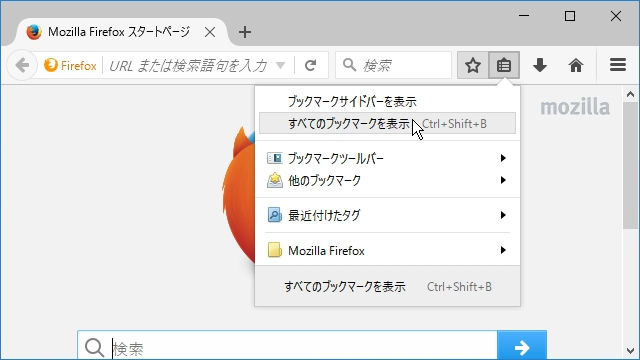Image resolution: width=640 pixels, height=360 pixels.
Task: Click the yellow Mozilla Firefox folder icon
Action: coord(274,250)
